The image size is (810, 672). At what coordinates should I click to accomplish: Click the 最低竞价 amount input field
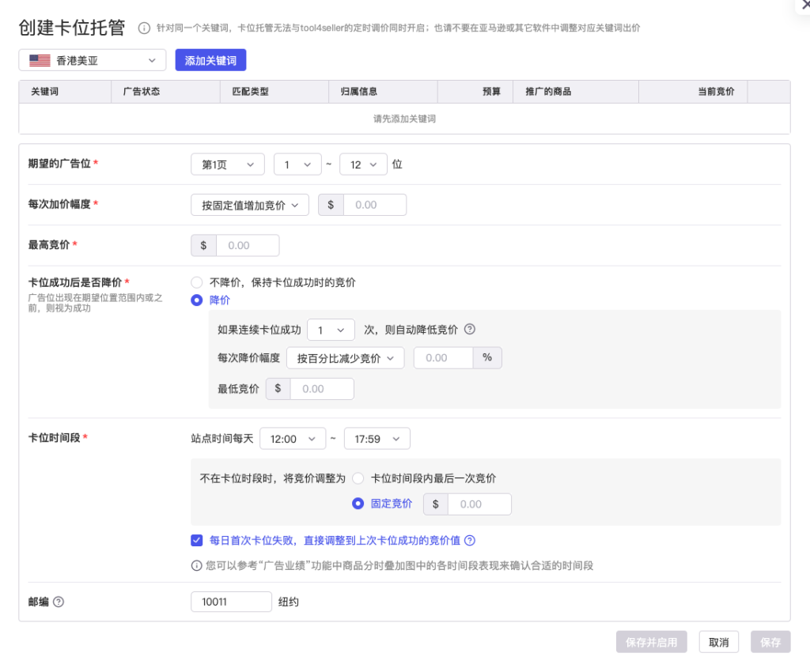point(323,389)
